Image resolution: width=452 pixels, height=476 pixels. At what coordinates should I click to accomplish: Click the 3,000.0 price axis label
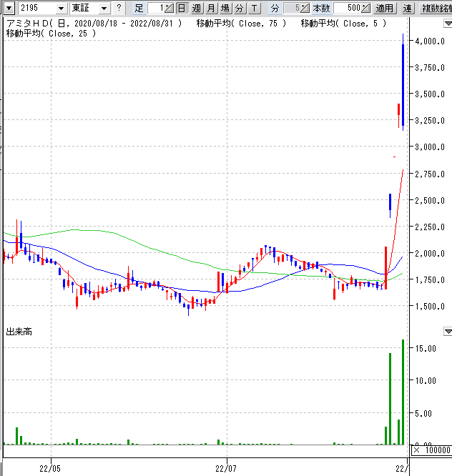click(430, 147)
